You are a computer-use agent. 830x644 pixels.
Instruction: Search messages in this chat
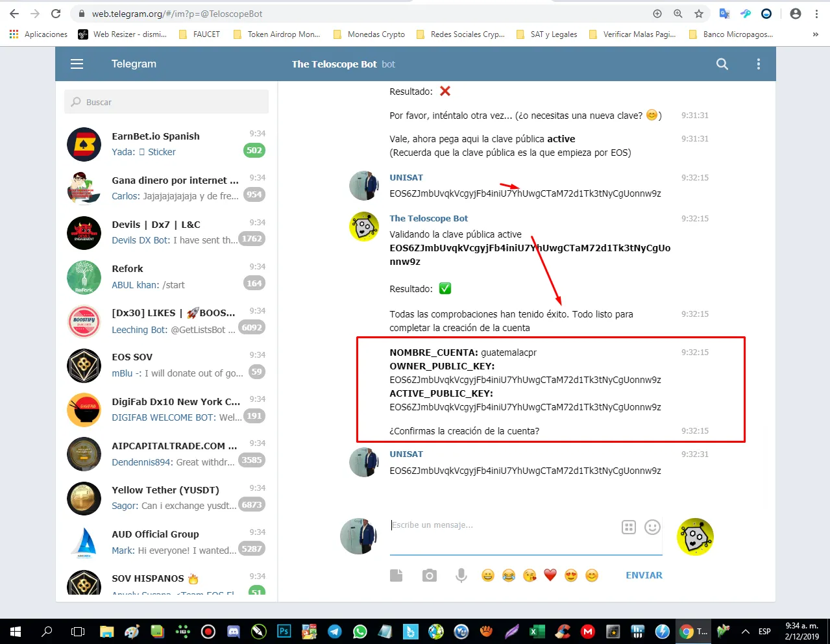click(722, 64)
